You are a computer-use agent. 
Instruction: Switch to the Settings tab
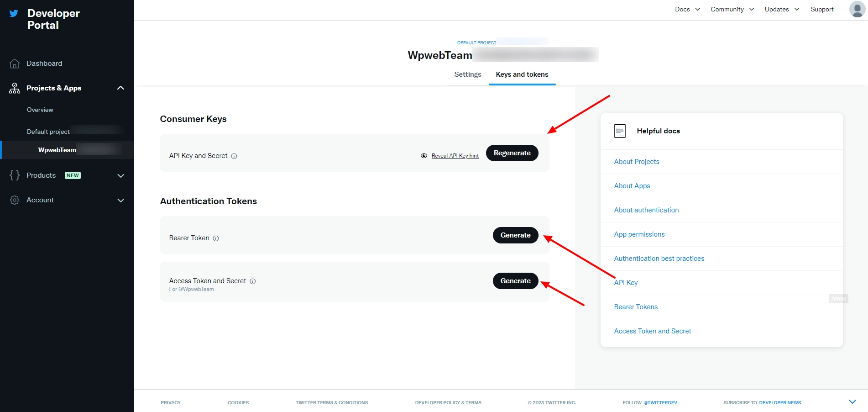pyautogui.click(x=468, y=74)
